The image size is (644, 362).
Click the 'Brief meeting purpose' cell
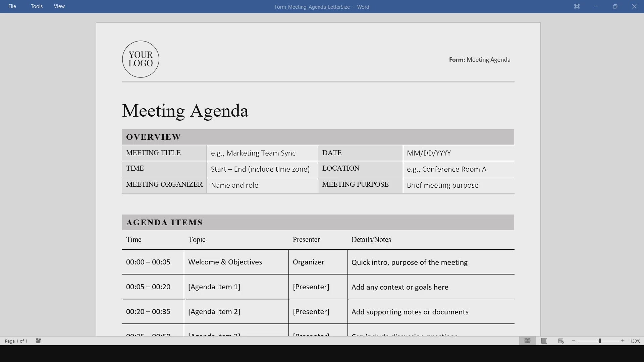442,185
